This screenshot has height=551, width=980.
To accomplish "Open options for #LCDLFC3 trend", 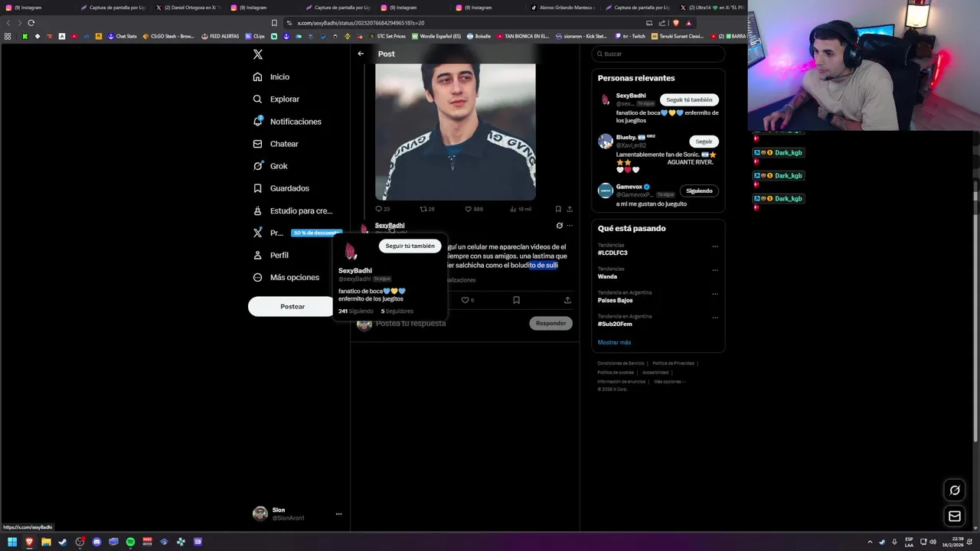I will pyautogui.click(x=715, y=246).
